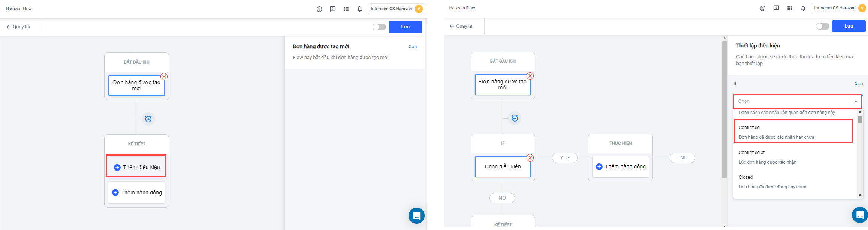Screen dimensions: 868x230
Task: Click 'Đơn hàng được tạo mới' panel heading
Action: [321, 46]
